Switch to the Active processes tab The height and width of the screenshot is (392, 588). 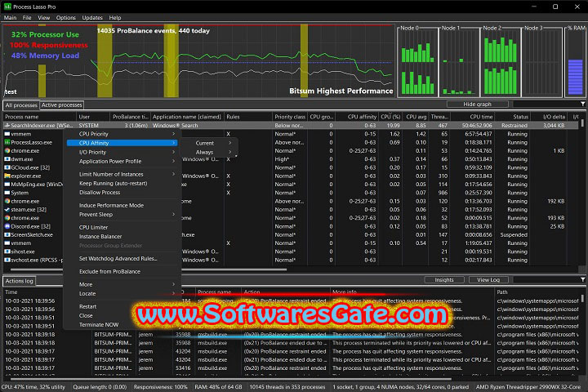(62, 105)
